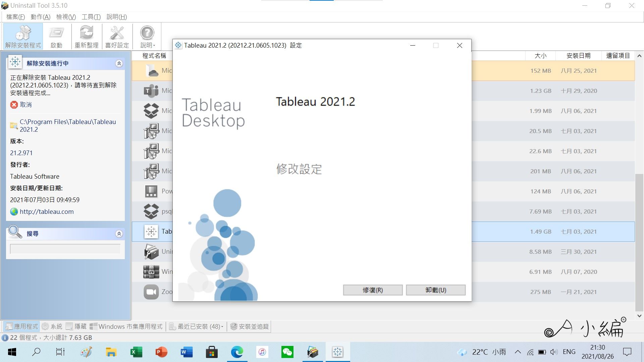
Task: Open Excel from the taskbar
Action: click(x=136, y=352)
